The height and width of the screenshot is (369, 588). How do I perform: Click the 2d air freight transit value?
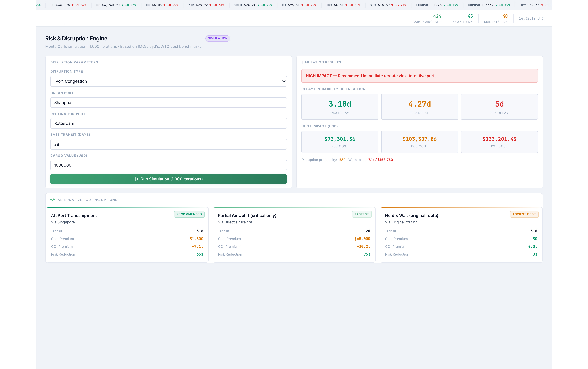(x=368, y=231)
